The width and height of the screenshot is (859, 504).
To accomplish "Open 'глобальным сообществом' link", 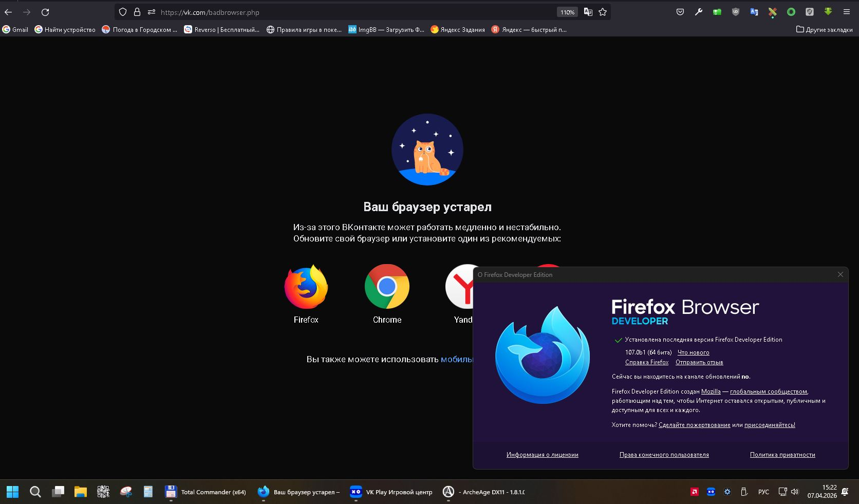I will [x=769, y=391].
